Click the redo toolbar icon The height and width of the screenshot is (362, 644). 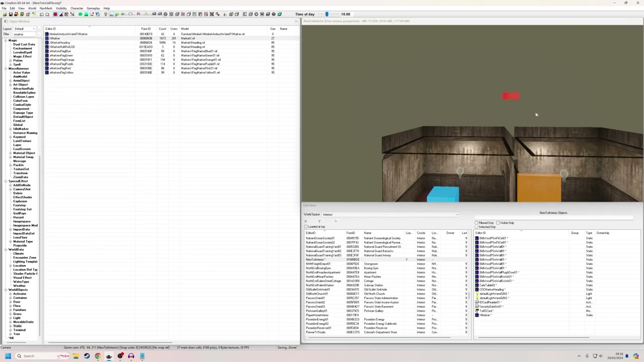point(47,14)
